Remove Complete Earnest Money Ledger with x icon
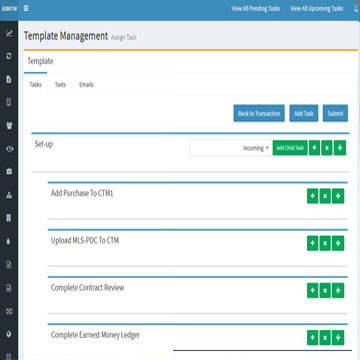The width and height of the screenshot is (360, 360). coord(325,338)
